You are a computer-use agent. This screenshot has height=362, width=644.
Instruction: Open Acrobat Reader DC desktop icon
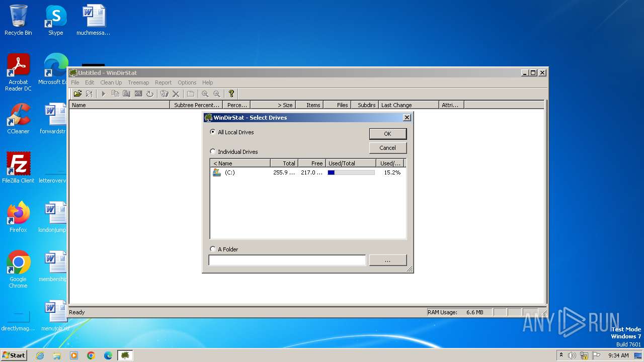pos(18,73)
